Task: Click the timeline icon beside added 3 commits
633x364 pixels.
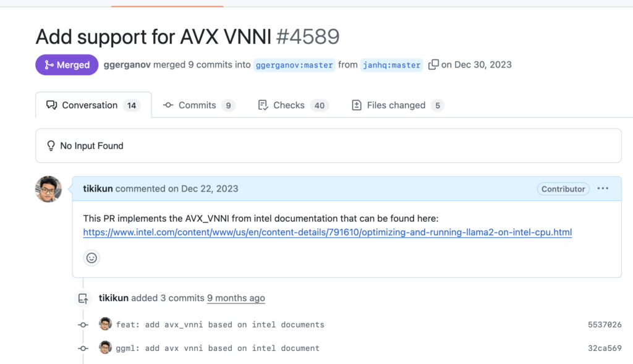Action: click(83, 298)
